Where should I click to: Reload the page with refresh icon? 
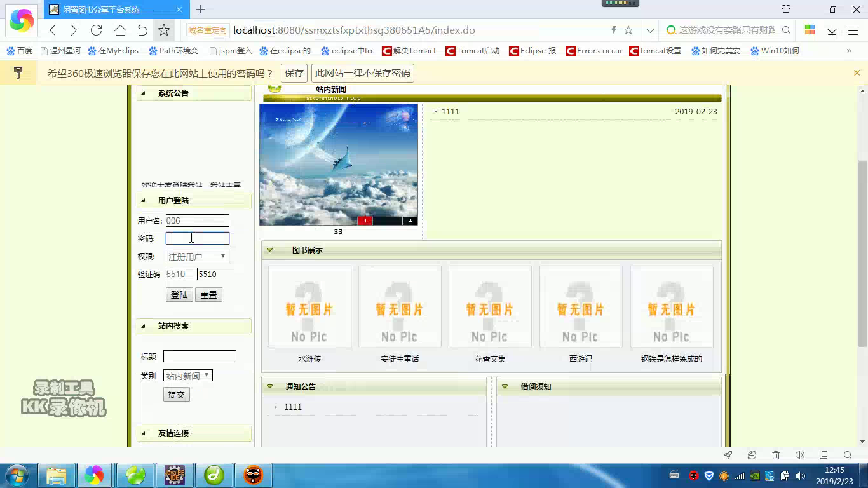[x=97, y=30]
